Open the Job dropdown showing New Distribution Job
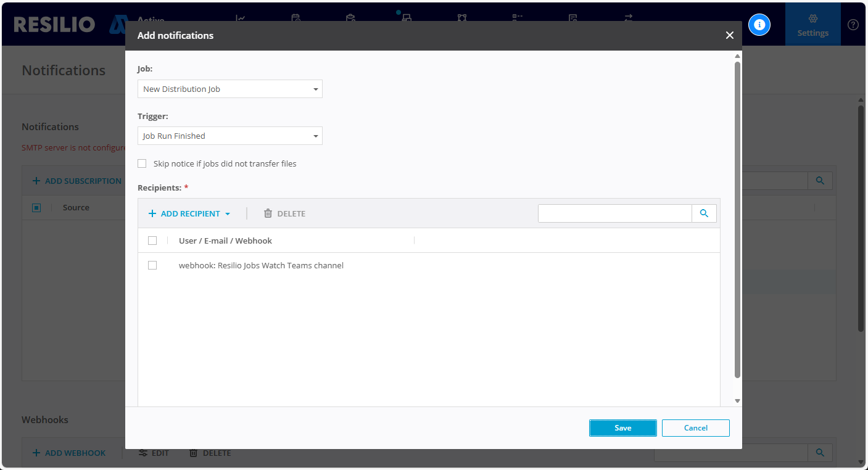Viewport: 868px width, 470px height. (x=229, y=89)
